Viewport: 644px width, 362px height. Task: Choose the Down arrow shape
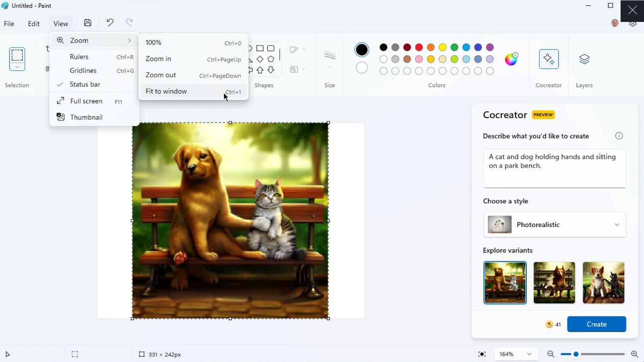(271, 70)
